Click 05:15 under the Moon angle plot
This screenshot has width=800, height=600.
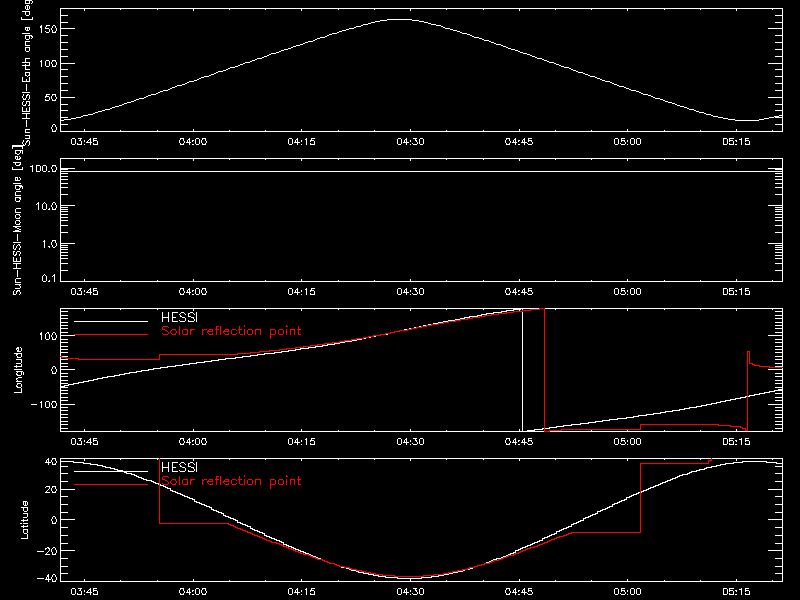coord(736,291)
